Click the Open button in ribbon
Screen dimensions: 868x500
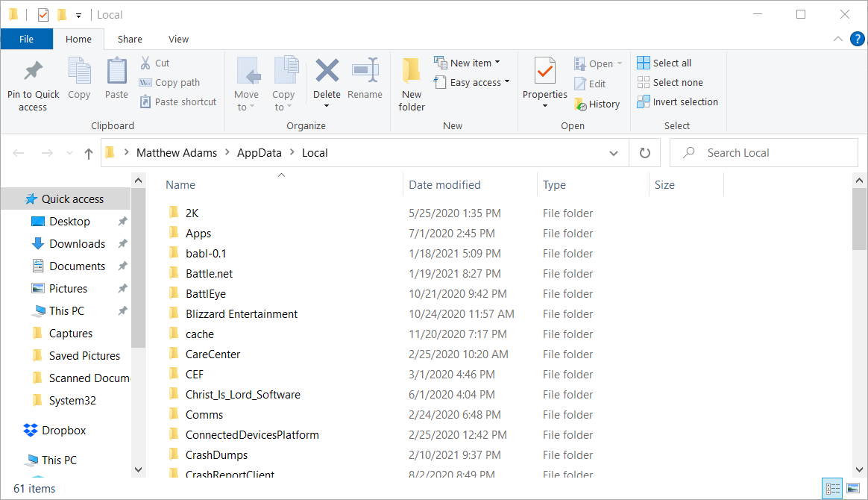tap(598, 63)
